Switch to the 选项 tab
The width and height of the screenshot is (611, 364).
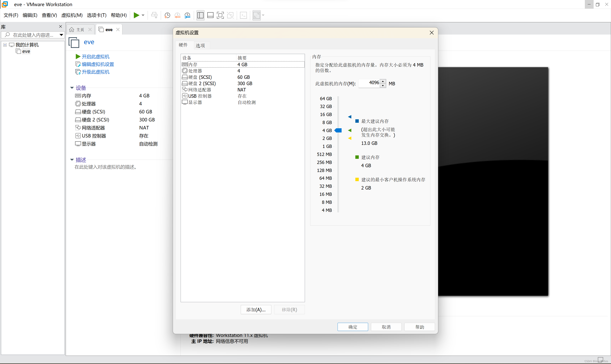(200, 45)
